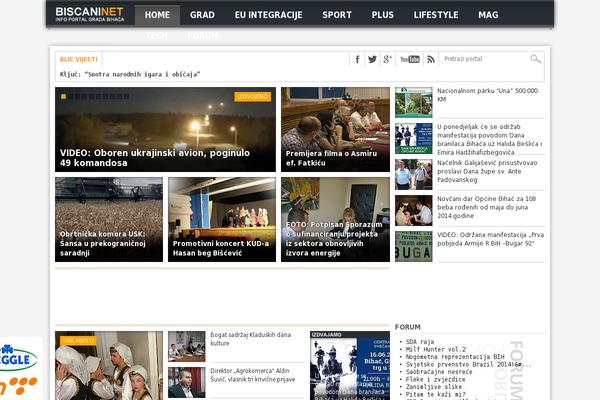
Task: Click the Kladuški dani kulture thumbnail
Action: [187, 346]
